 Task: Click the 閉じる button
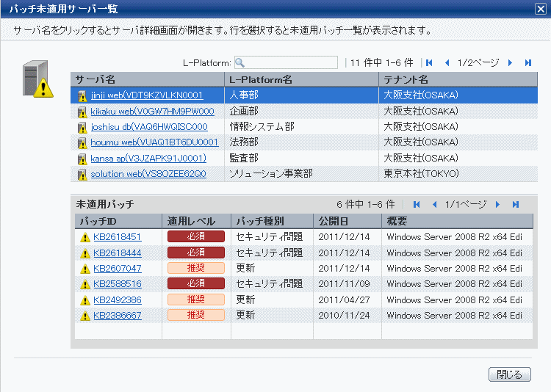[x=510, y=374]
